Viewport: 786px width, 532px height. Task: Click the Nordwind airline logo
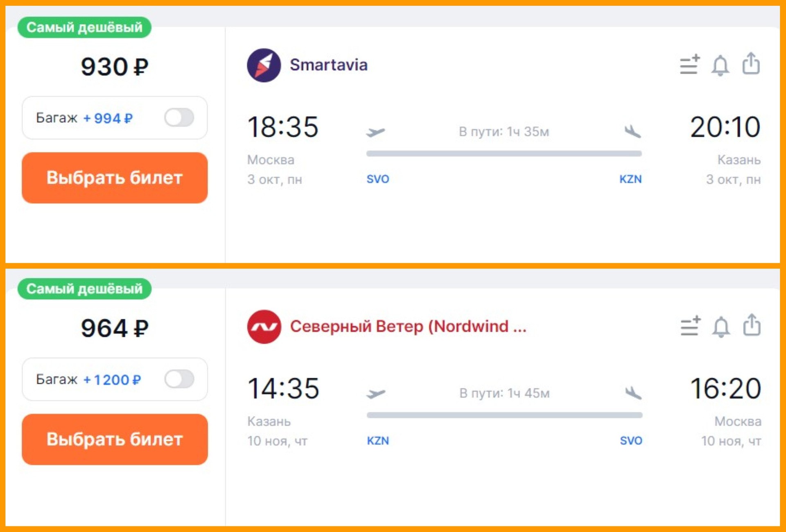click(x=264, y=327)
